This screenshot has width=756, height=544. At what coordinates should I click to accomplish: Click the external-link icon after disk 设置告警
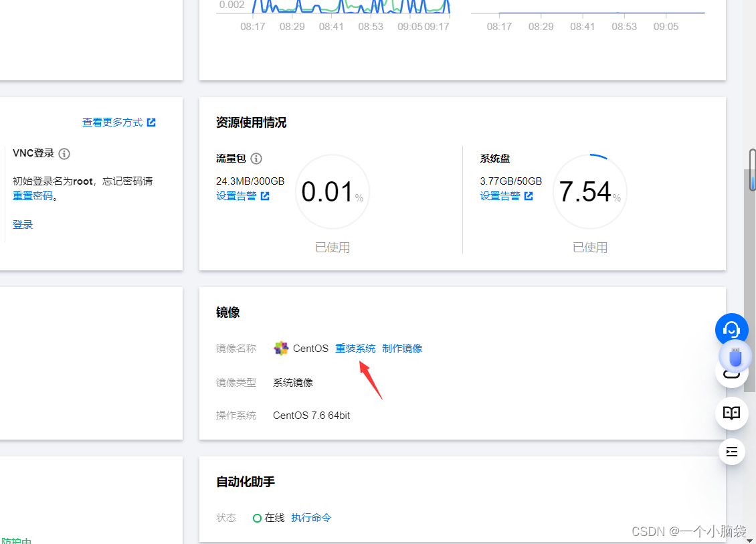529,195
